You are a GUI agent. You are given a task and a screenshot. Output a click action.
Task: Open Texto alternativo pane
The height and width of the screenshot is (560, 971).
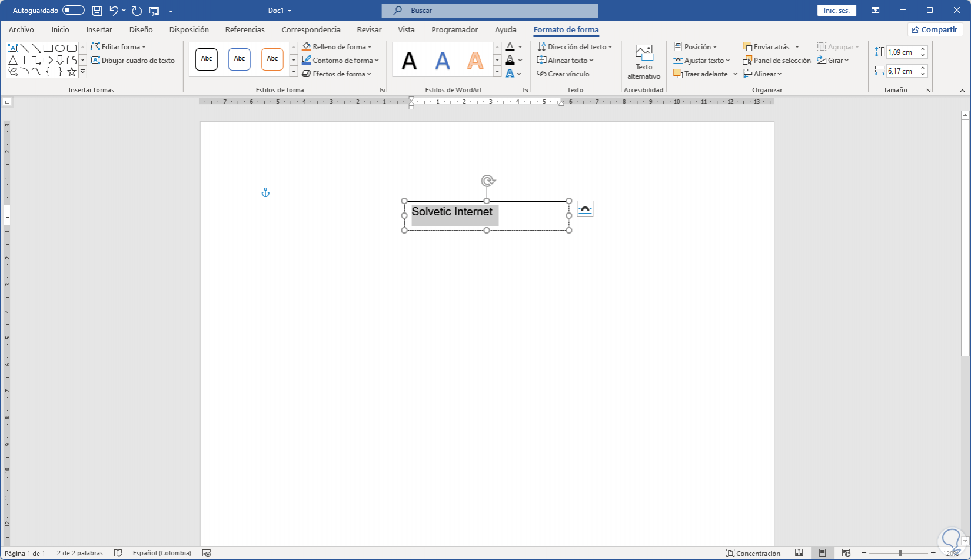click(x=644, y=62)
